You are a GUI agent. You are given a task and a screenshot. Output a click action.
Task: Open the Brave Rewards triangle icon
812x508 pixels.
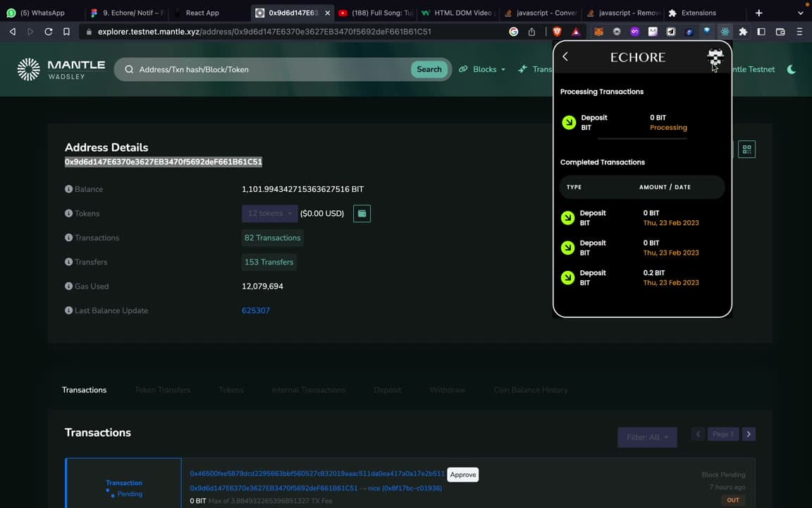click(576, 32)
